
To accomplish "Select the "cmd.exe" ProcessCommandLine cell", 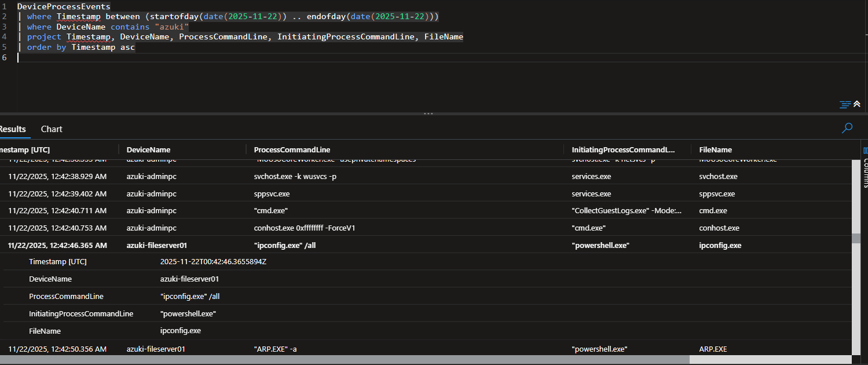I will [271, 210].
